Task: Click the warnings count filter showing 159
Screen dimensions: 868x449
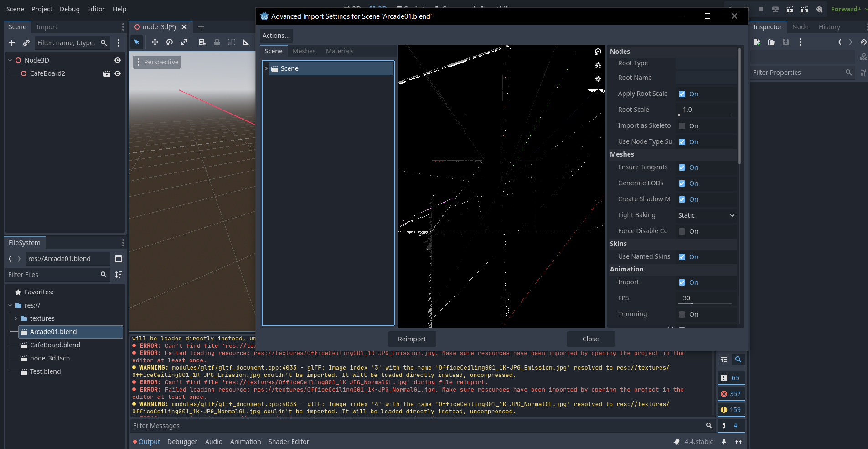Action: 730,410
